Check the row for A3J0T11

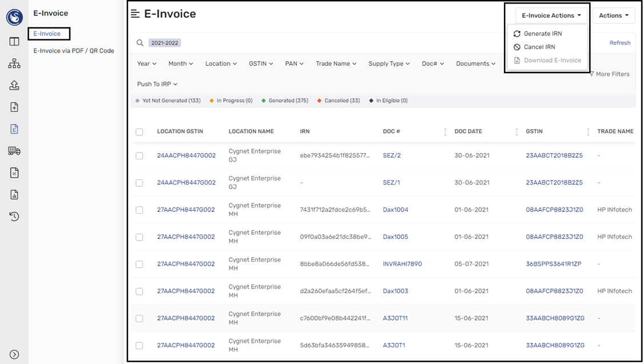click(x=140, y=318)
